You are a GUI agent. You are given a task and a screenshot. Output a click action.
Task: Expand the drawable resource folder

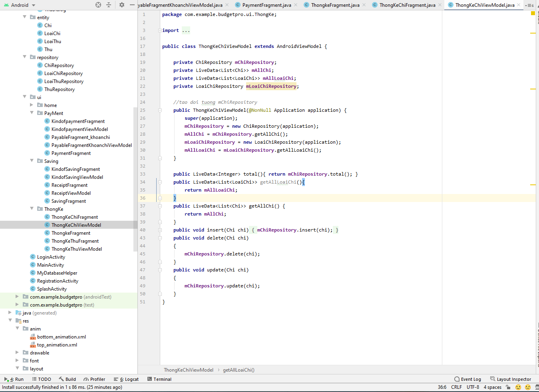coord(17,352)
